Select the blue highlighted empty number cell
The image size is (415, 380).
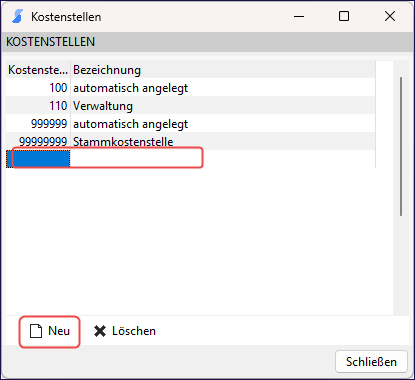pos(38,159)
